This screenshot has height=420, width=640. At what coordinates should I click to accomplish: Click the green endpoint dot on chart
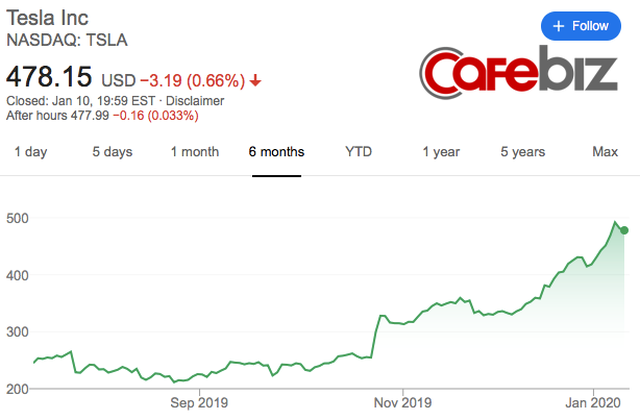pyautogui.click(x=626, y=231)
